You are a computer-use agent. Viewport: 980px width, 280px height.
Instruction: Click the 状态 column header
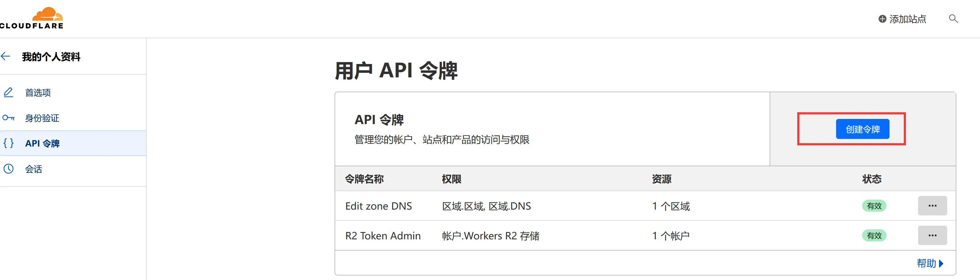872,179
